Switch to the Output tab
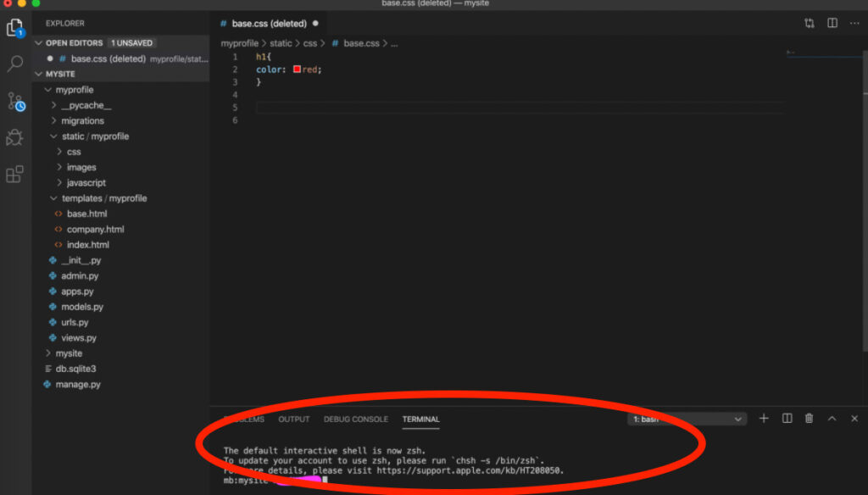The width and height of the screenshot is (868, 495). click(294, 420)
